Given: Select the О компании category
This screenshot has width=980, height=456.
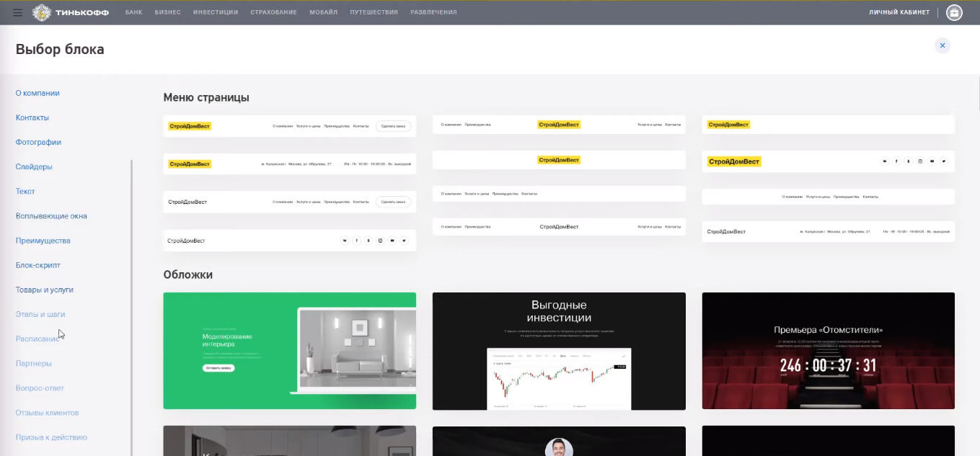Looking at the screenshot, I should [37, 93].
